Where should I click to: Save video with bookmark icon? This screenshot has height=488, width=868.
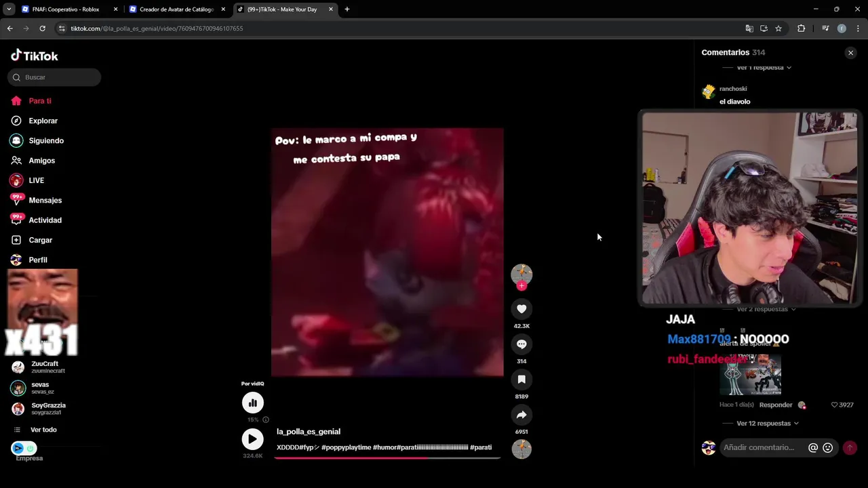[x=521, y=380]
